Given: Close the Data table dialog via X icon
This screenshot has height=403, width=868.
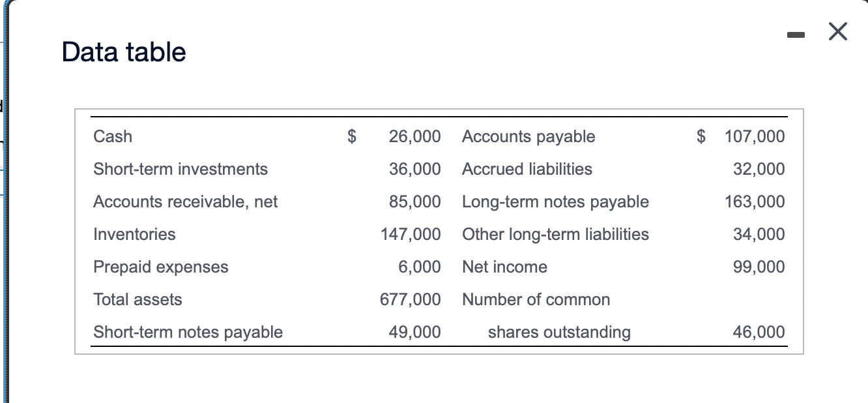Looking at the screenshot, I should 837,31.
